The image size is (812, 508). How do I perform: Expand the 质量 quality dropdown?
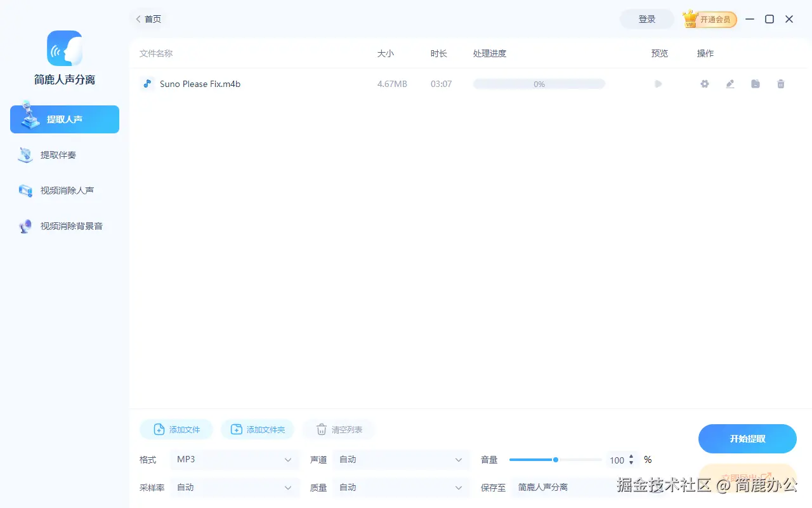point(401,487)
